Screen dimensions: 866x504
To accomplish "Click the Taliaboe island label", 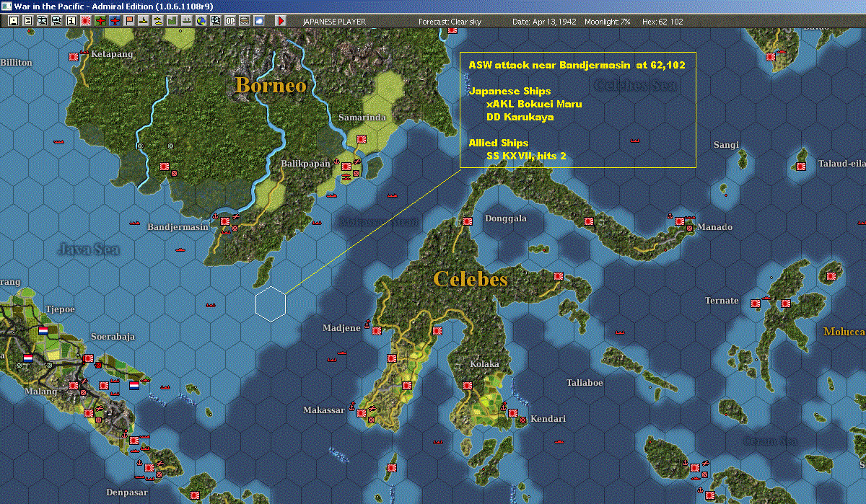I will coord(585,382).
